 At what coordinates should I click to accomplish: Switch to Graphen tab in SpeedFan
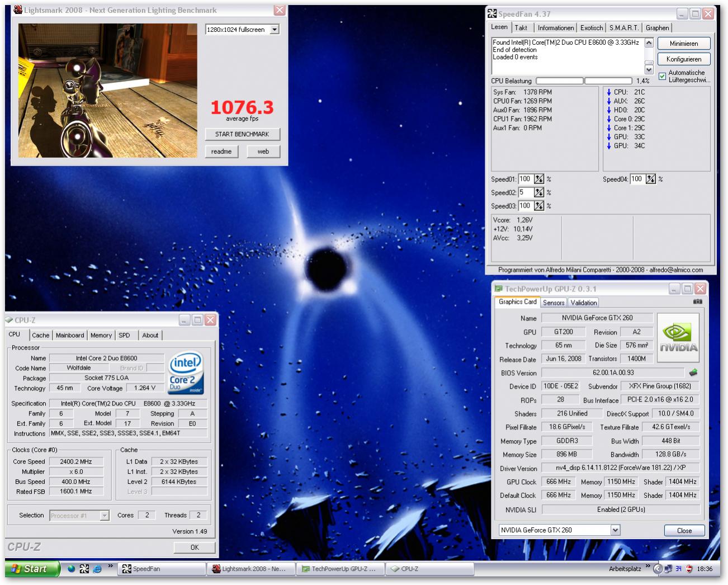(657, 27)
